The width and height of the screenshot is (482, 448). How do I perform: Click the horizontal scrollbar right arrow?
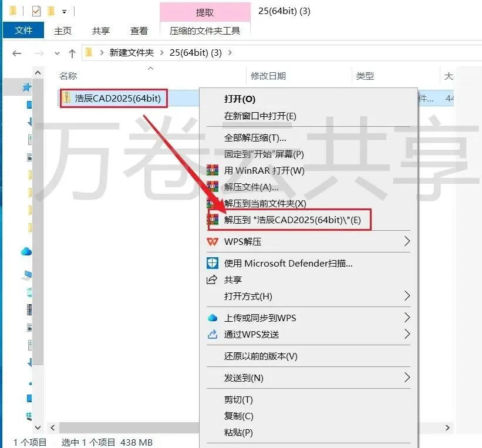pyautogui.click(x=447, y=427)
